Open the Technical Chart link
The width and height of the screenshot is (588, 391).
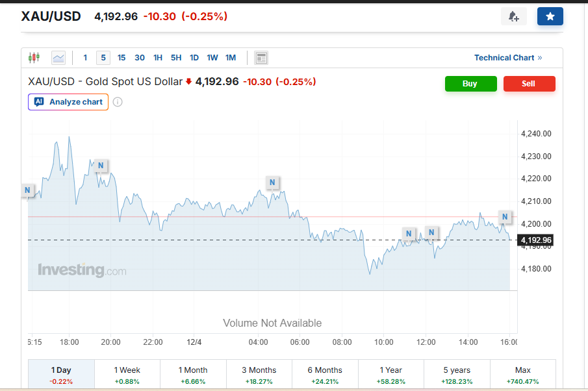coord(508,58)
